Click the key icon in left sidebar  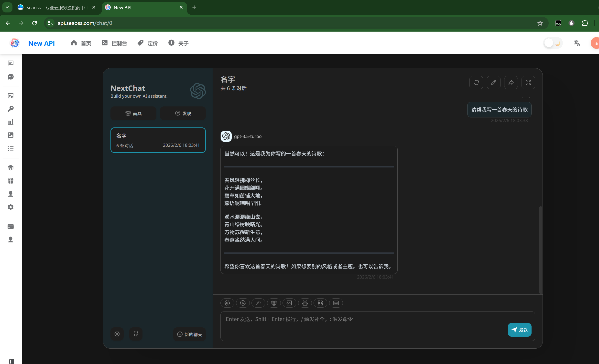pyautogui.click(x=11, y=109)
